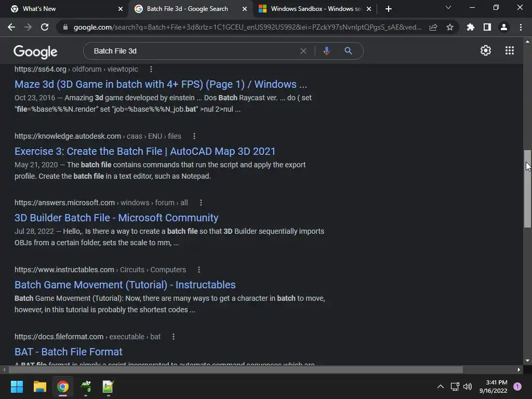Open the more options for docs.fileformat.com result
Screen dimensions: 532x399
click(174, 337)
